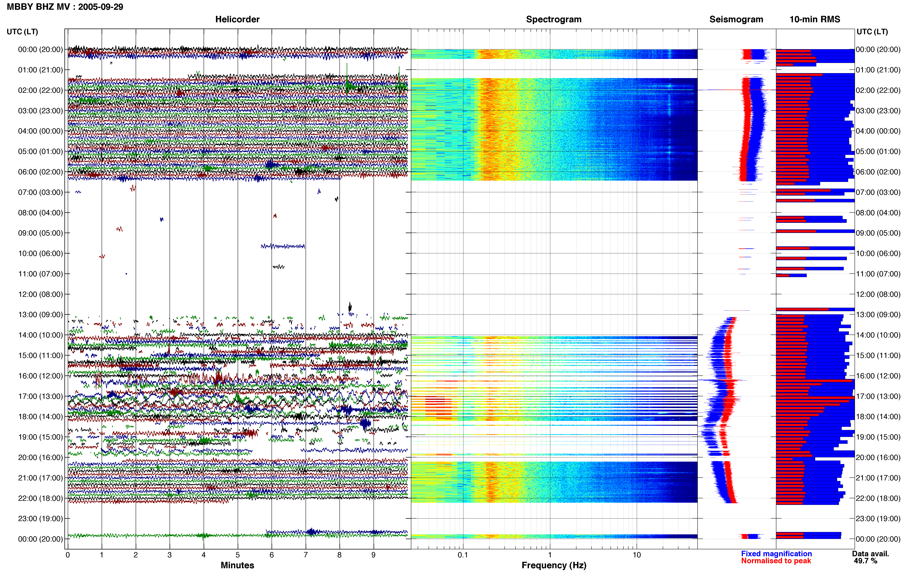924x578 pixels.
Task: Click the right 'UTC (LT)' axis label
Action: coord(872,32)
